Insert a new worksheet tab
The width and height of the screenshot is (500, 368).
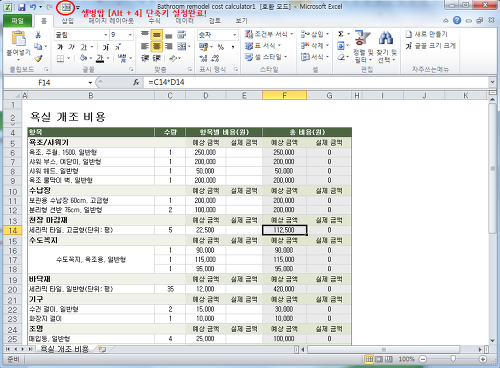102,349
